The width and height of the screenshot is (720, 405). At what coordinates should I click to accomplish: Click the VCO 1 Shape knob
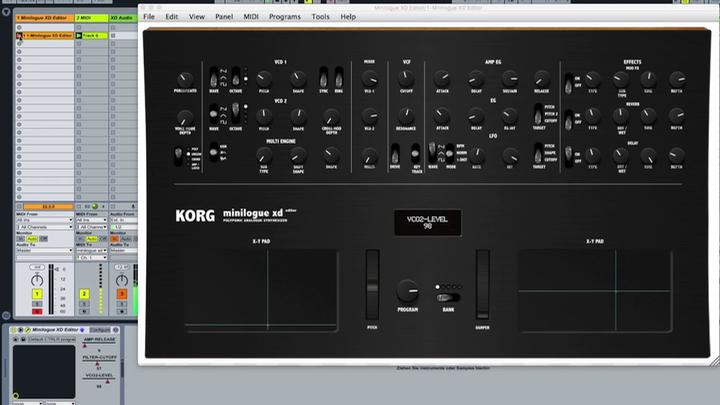298,79
